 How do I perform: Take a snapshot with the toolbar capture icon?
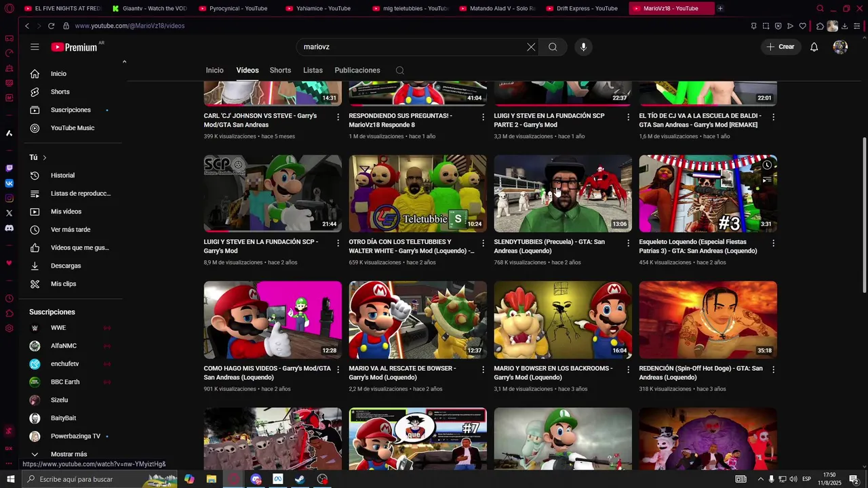click(x=766, y=26)
